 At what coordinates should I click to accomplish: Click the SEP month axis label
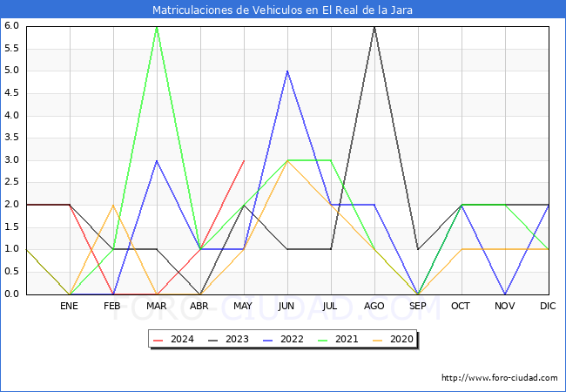pyautogui.click(x=418, y=306)
